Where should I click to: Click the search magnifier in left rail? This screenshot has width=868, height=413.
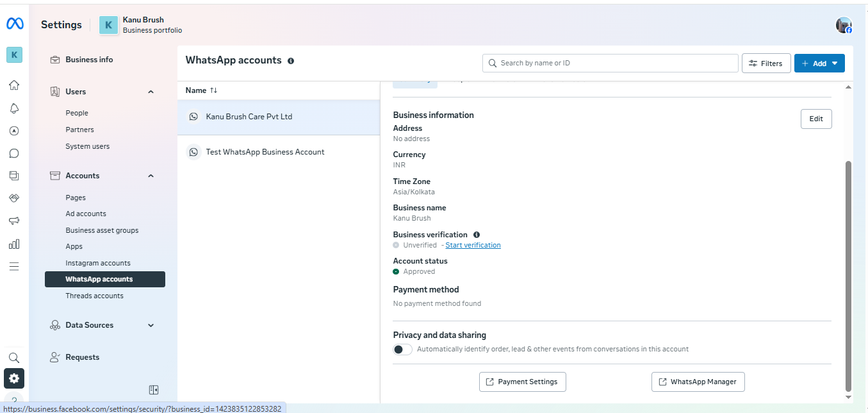(14, 358)
